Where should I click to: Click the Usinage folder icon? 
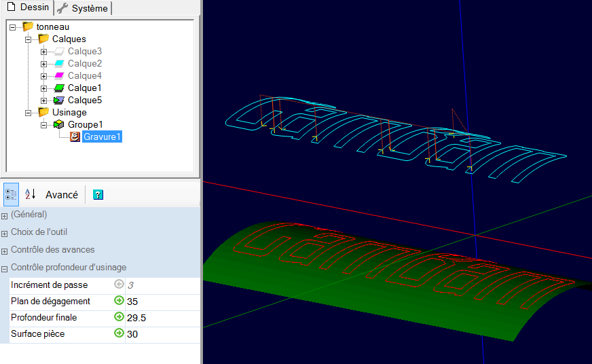pyautogui.click(x=43, y=112)
